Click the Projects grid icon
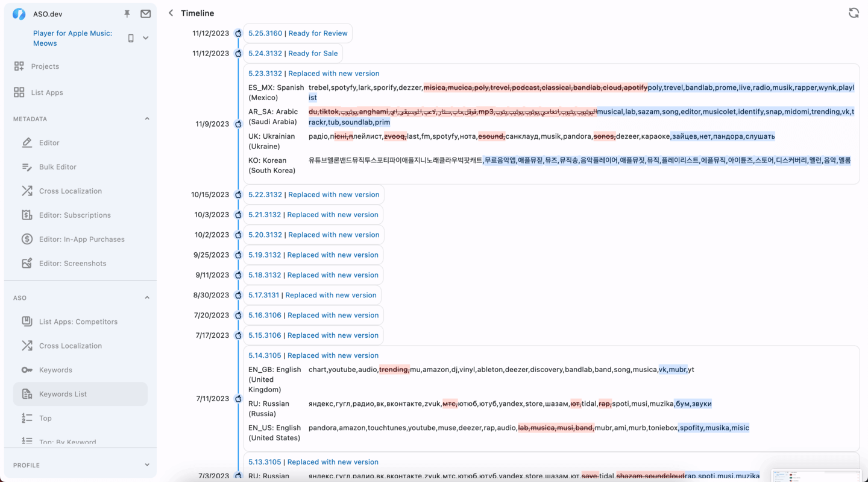 coord(19,66)
